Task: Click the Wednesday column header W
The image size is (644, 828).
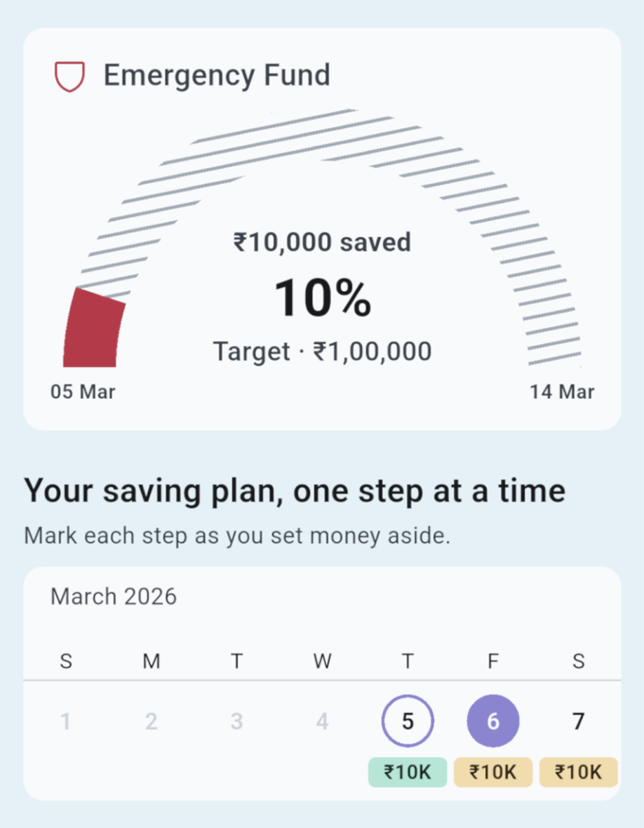Action: (321, 660)
